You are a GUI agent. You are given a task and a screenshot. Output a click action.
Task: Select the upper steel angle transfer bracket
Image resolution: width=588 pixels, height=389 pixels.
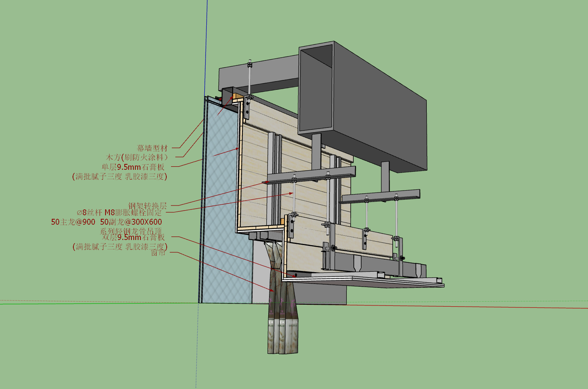click(x=311, y=175)
